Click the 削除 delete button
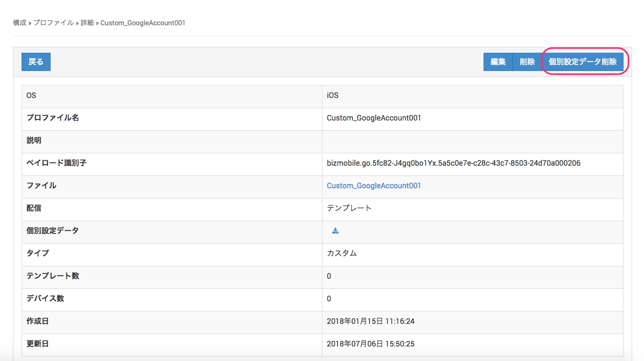The image size is (644, 361). tap(527, 62)
